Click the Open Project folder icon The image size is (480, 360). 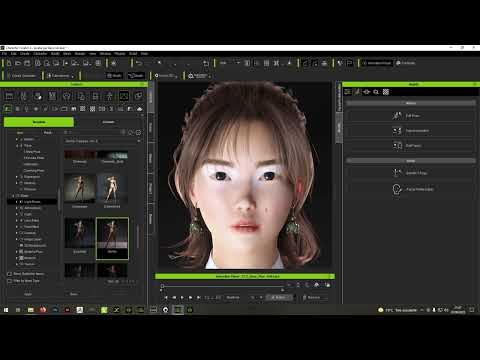point(18,63)
